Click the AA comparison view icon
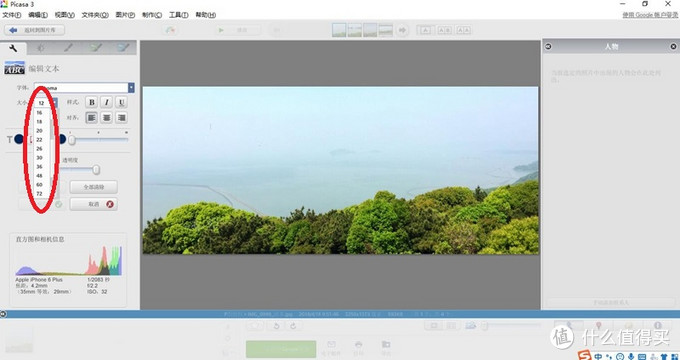Screen dimensions: 680x360 (x=463, y=30)
